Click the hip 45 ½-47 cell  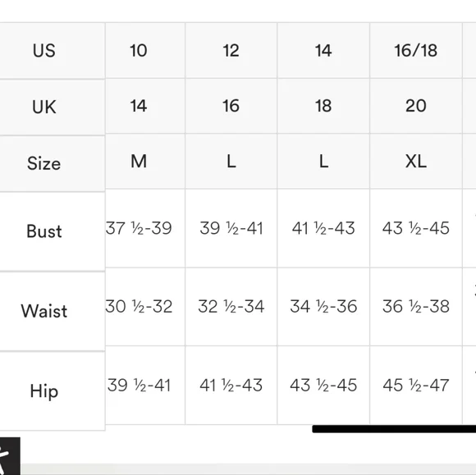416,385
